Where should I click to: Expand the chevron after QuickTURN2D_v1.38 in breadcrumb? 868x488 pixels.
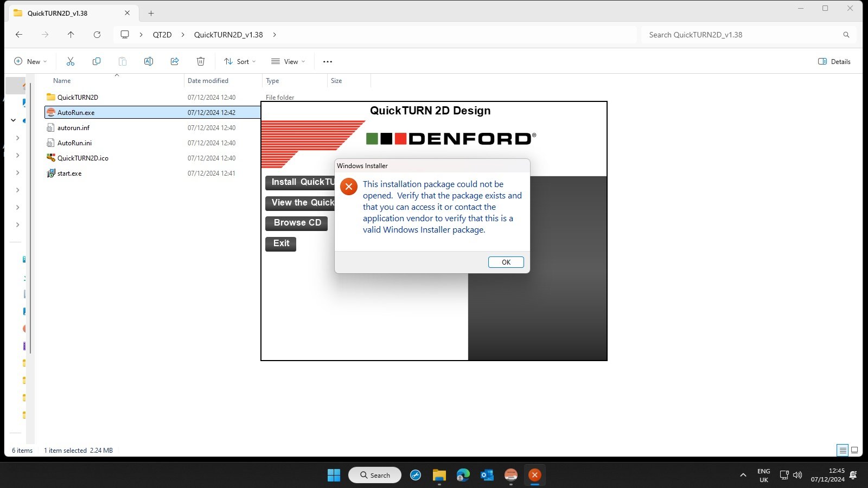click(x=275, y=35)
